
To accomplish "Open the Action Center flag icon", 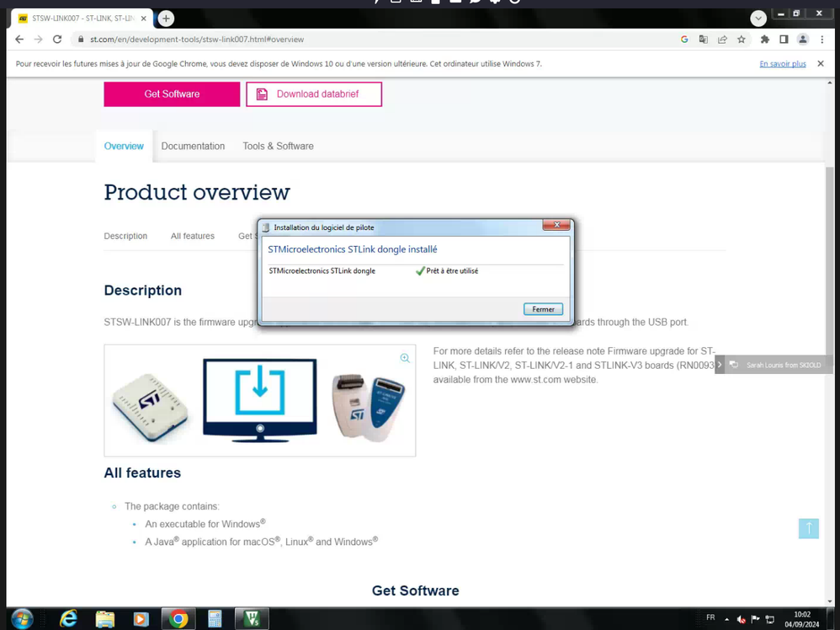I will (755, 619).
